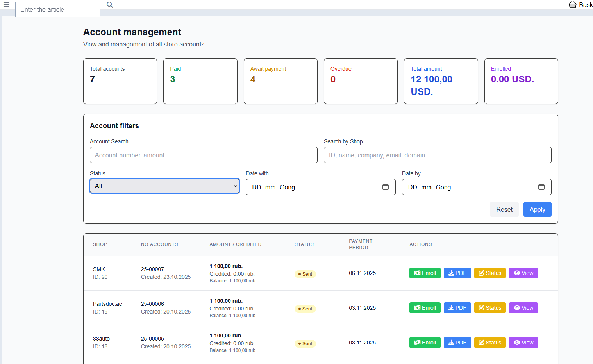
Task: Enroll payment for Partsdoc.ae account
Action: [425, 308]
